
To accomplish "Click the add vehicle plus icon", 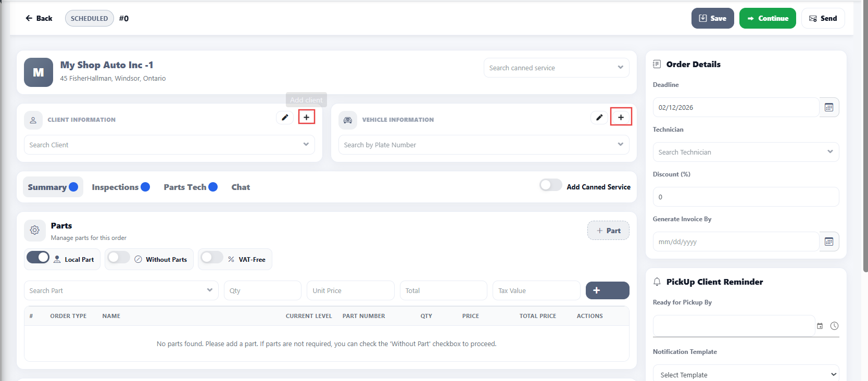I will tap(621, 117).
